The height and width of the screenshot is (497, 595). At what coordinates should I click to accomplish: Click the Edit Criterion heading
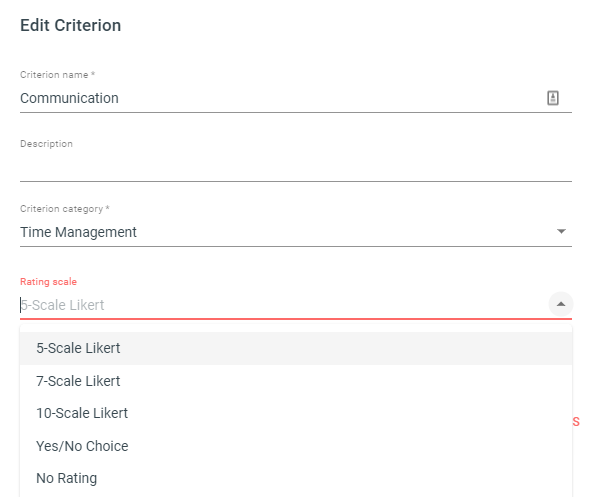pos(71,25)
